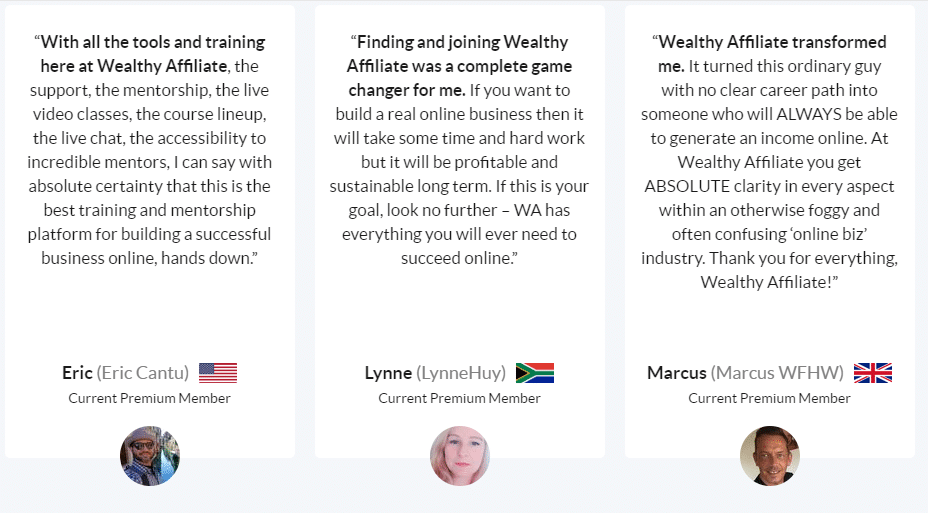Open Lynne's profile avatar photo
This screenshot has height=513, width=928.
459,456
